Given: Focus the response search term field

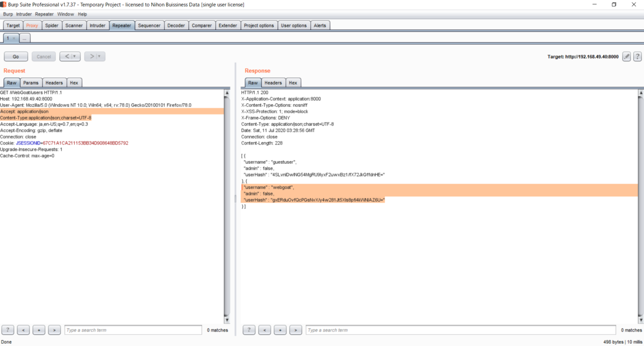Looking at the screenshot, I should click(461, 330).
